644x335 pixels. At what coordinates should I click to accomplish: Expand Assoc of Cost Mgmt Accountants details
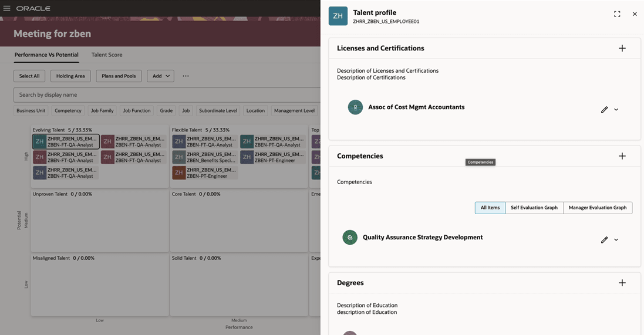616,110
